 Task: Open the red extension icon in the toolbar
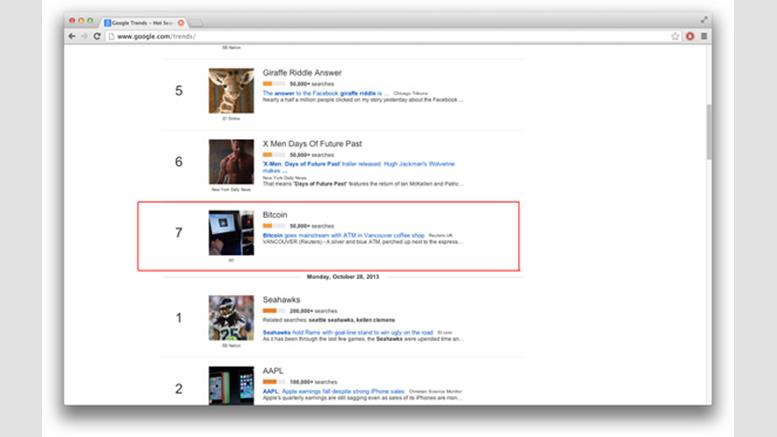690,36
